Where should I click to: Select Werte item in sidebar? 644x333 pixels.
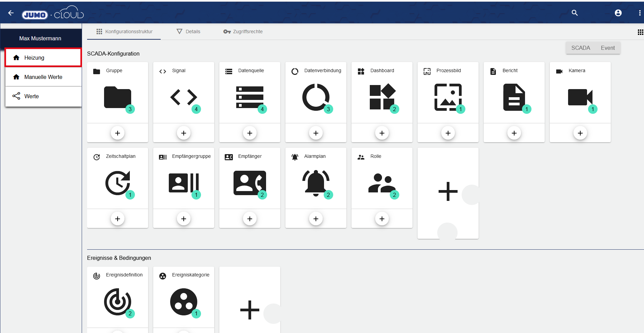click(x=32, y=96)
